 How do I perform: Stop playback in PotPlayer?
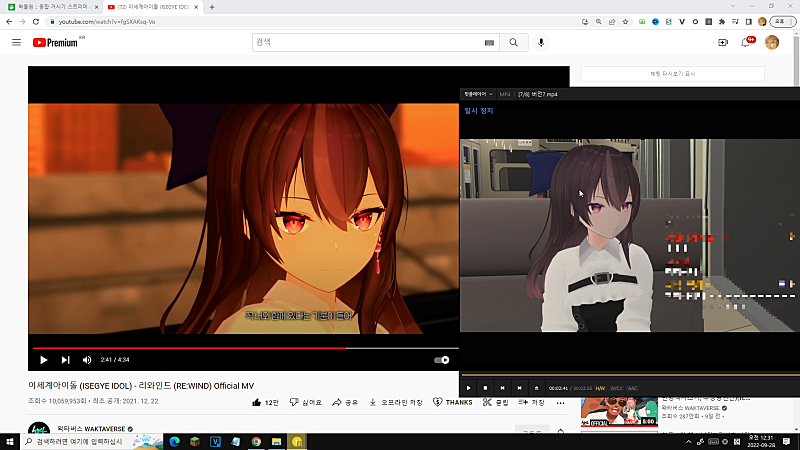(485, 388)
